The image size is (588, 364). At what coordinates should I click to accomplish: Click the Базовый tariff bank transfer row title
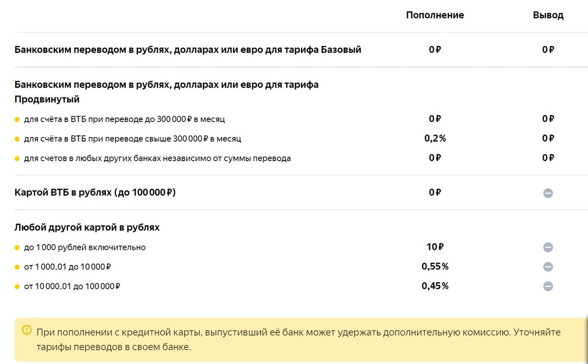pyautogui.click(x=188, y=50)
